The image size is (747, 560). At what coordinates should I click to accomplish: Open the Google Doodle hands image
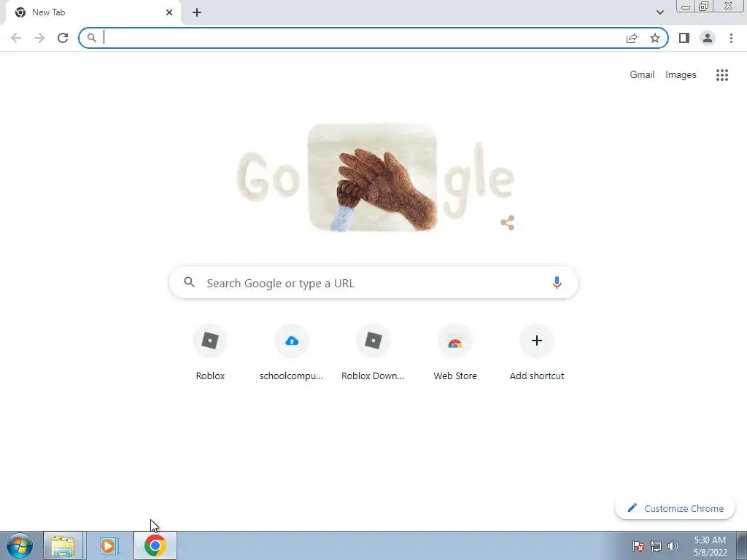pos(372,177)
